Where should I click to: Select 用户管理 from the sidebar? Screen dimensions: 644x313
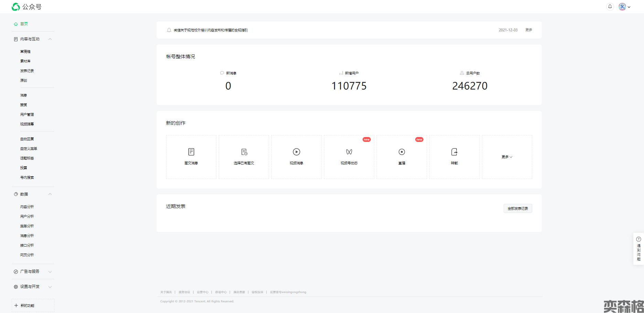[27, 115]
